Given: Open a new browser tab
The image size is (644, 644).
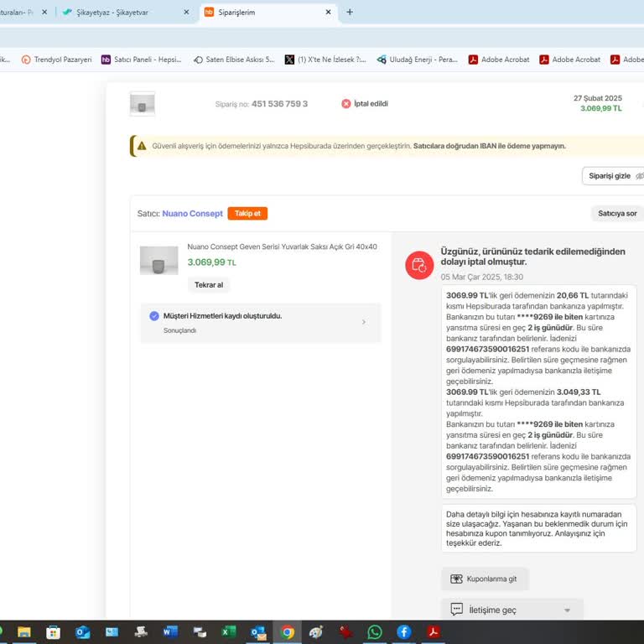Looking at the screenshot, I should pyautogui.click(x=350, y=13).
